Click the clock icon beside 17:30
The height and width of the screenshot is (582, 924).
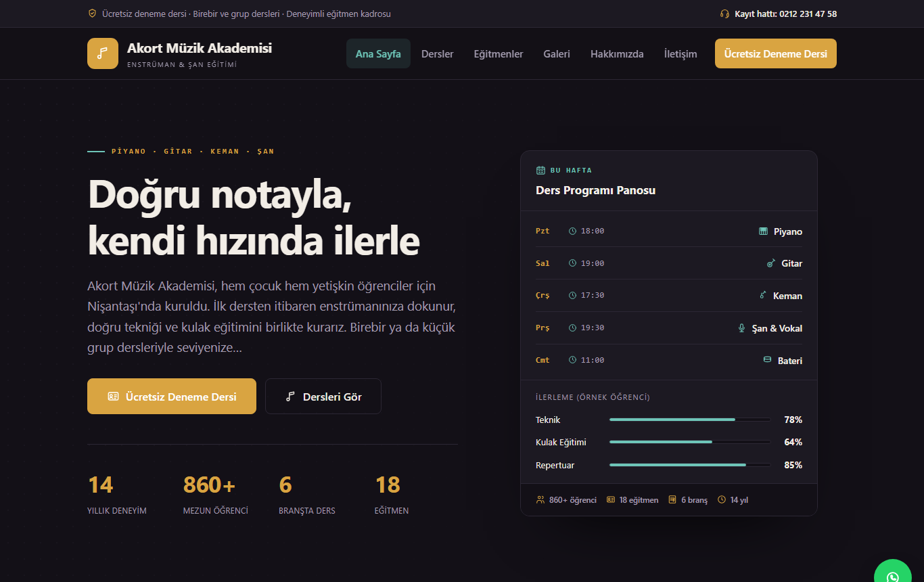573,296
